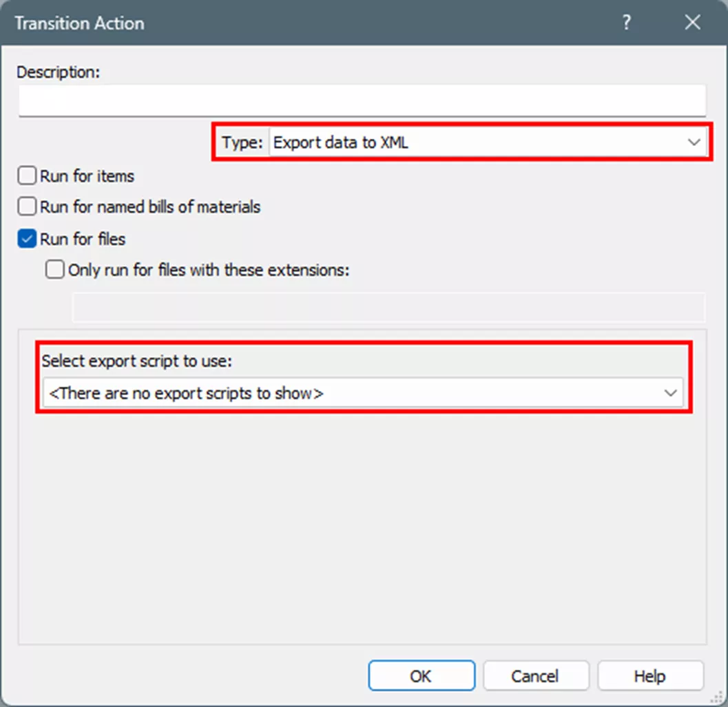Dismiss the dialog with Cancel
The width and height of the screenshot is (728, 707).
coord(536,675)
